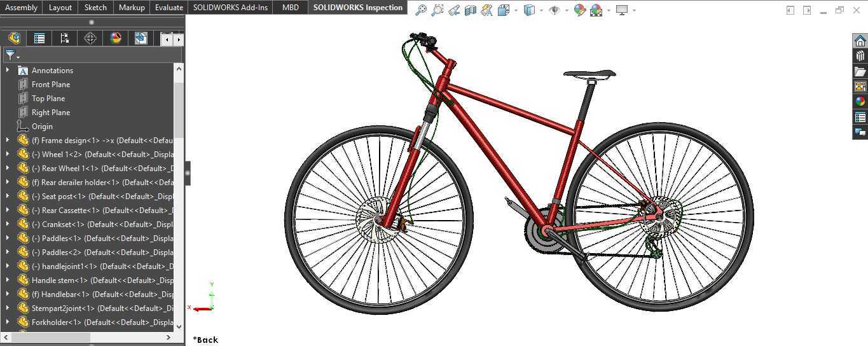Click Zoom to Area tool

(437, 10)
